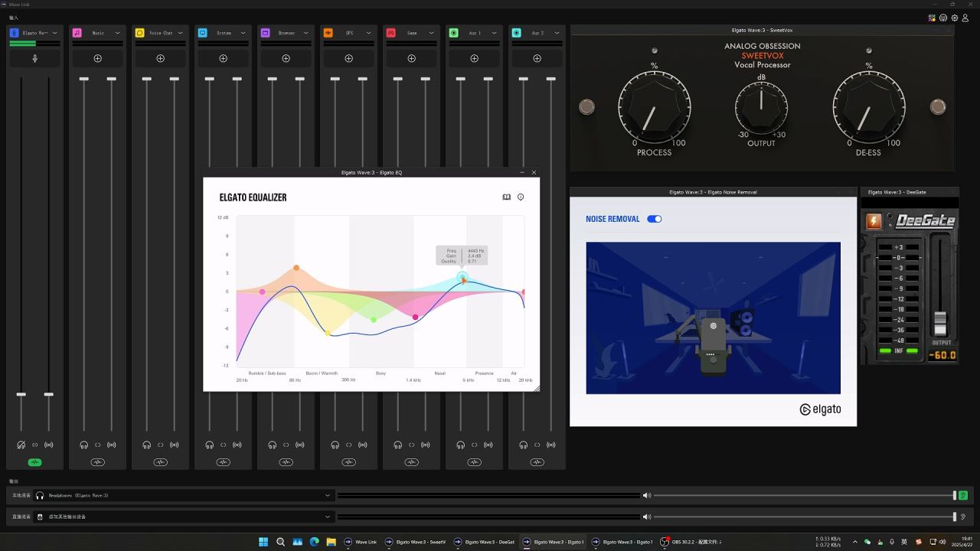Click the microphone button in Elgato Wave channel
Screen dimensions: 980x551
tap(34, 58)
